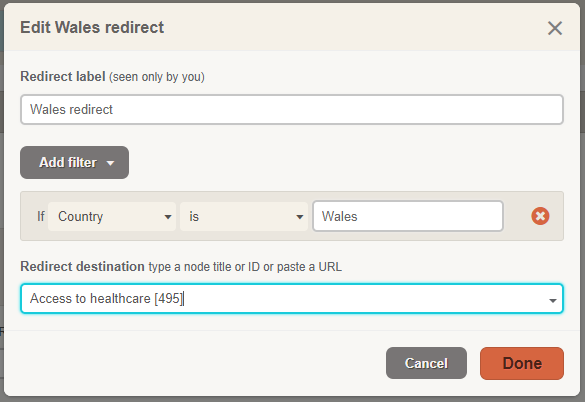Click the arrow beside the "is" operator
Image resolution: width=585 pixels, height=402 pixels.
click(x=300, y=217)
